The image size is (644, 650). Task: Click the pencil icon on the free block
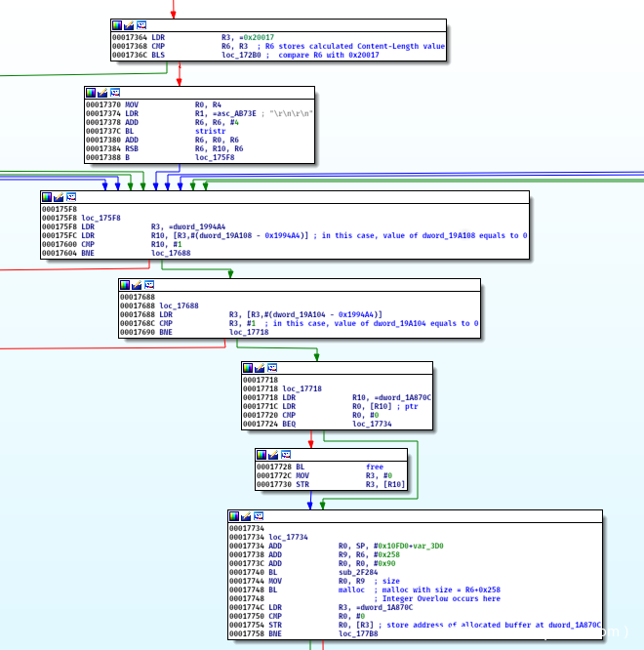point(274,454)
